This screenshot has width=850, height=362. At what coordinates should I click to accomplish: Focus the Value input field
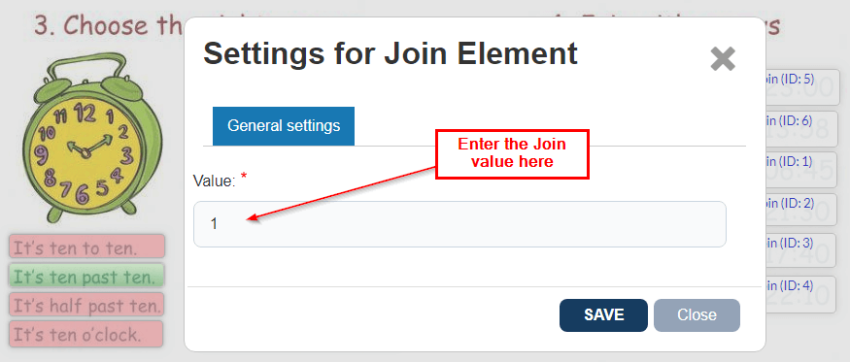460,224
